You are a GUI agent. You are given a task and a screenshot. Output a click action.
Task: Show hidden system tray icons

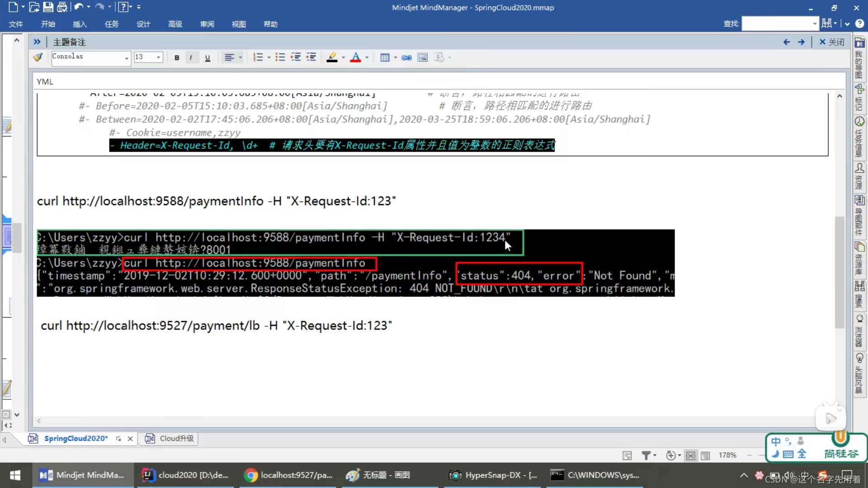[744, 475]
